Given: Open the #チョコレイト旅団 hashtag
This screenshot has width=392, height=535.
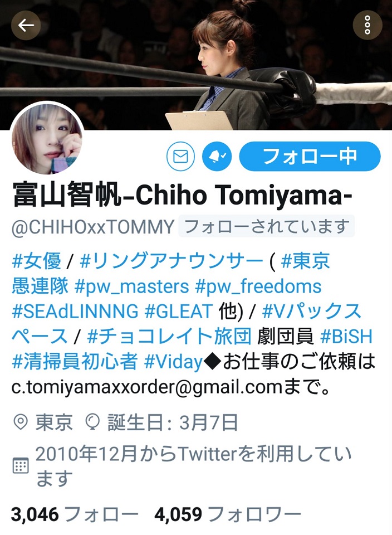Looking at the screenshot, I should click(169, 337).
